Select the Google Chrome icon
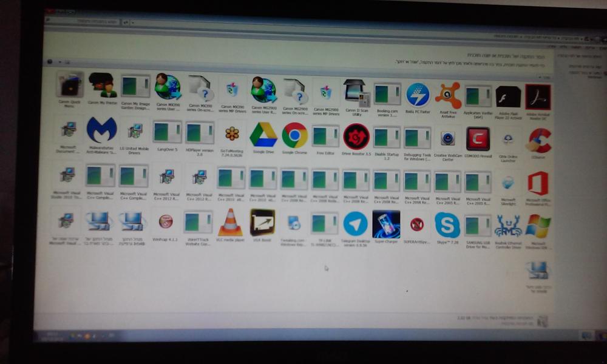This screenshot has height=364, width=607. pos(294,135)
